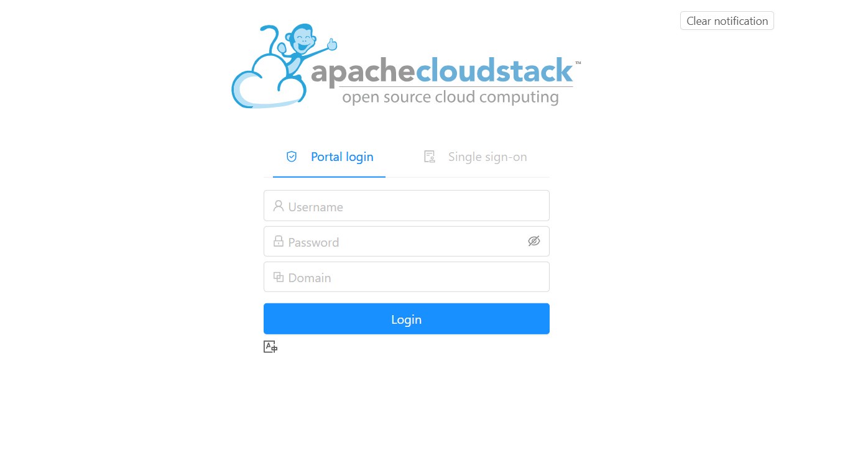
Task: Click the user silhouette icon in Username field
Action: point(279,206)
